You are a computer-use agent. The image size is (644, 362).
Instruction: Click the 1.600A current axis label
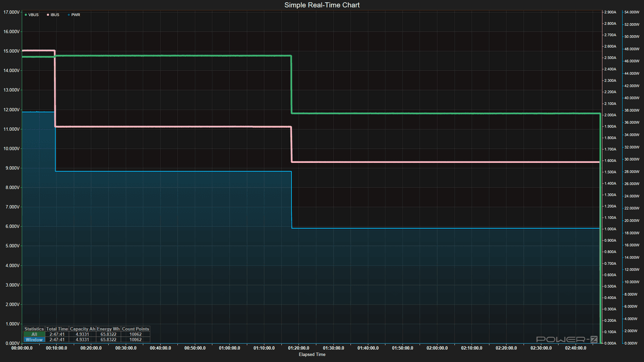coord(610,161)
